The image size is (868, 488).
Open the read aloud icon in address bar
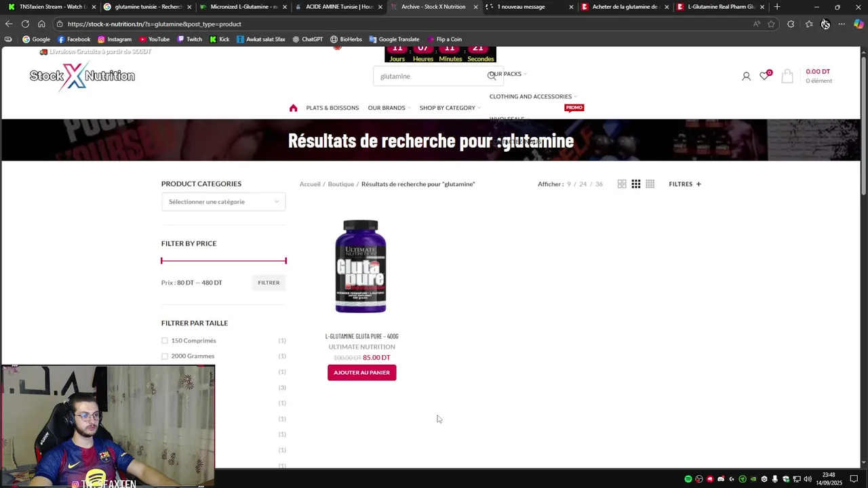pos(757,24)
